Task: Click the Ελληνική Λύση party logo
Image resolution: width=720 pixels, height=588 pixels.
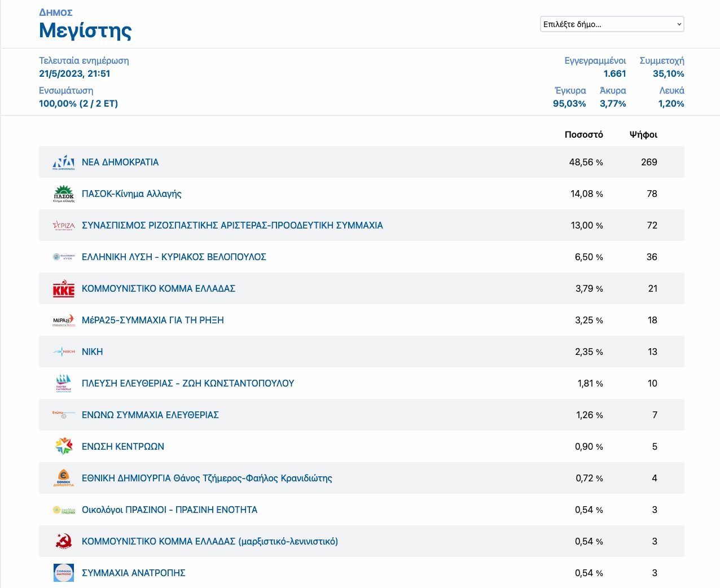Action: click(63, 257)
